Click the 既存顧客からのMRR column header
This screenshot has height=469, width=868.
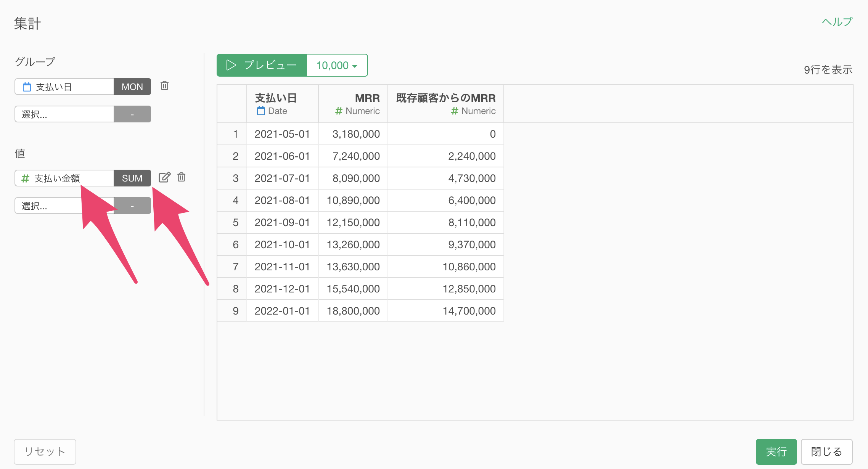(446, 104)
